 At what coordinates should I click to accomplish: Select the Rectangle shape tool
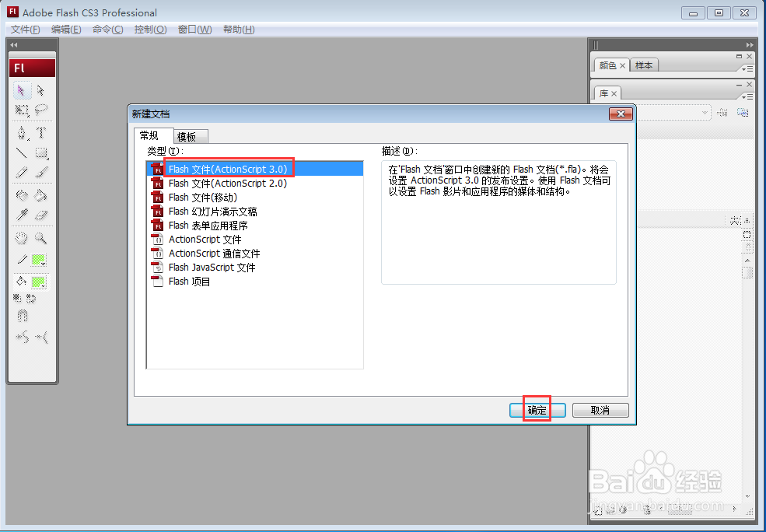pyautogui.click(x=41, y=153)
